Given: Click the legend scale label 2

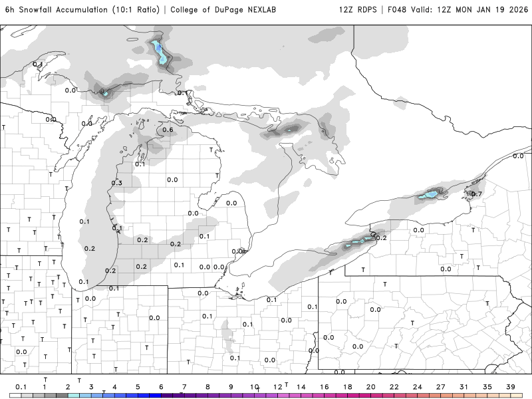Looking at the screenshot, I should [68, 387].
